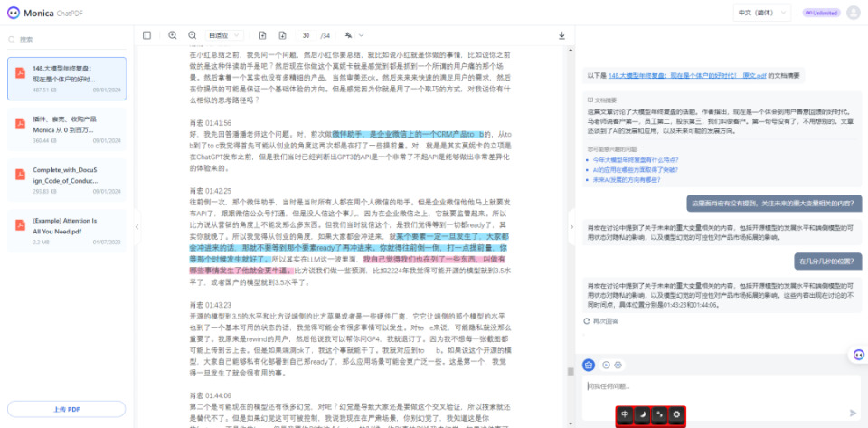Click the 文档摘要 summary icon

pos(590,100)
